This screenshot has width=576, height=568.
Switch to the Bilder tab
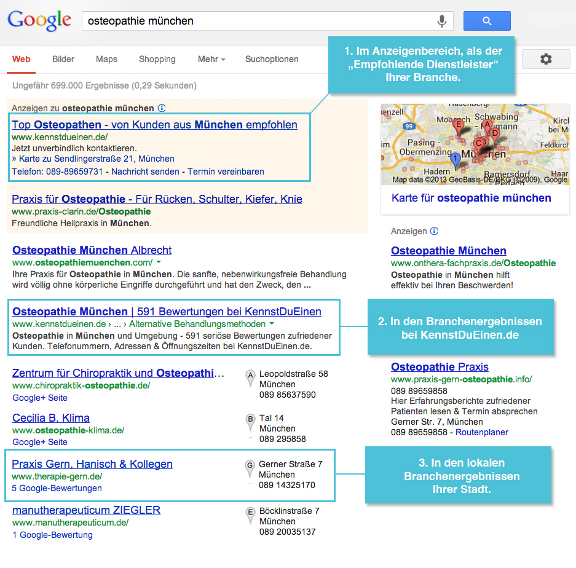coord(63,59)
